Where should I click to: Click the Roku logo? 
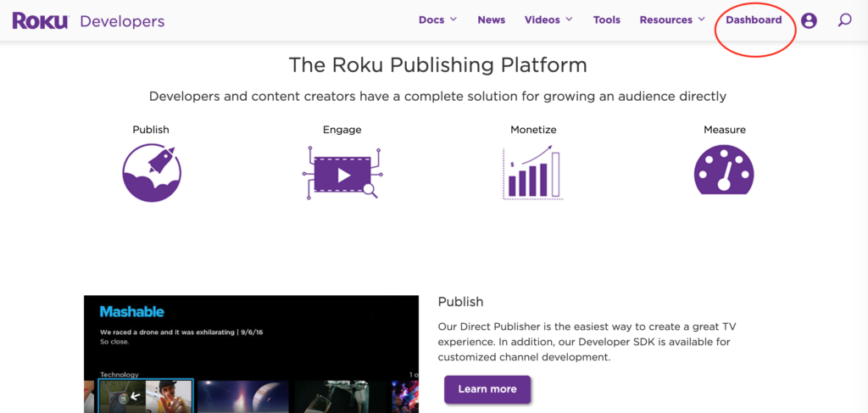pyautogui.click(x=40, y=21)
